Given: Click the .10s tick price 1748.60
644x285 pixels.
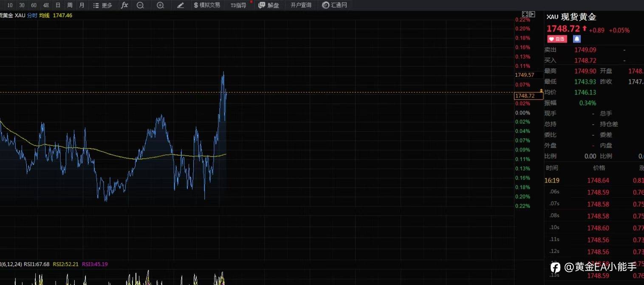Looking at the screenshot, I should click(598, 228).
